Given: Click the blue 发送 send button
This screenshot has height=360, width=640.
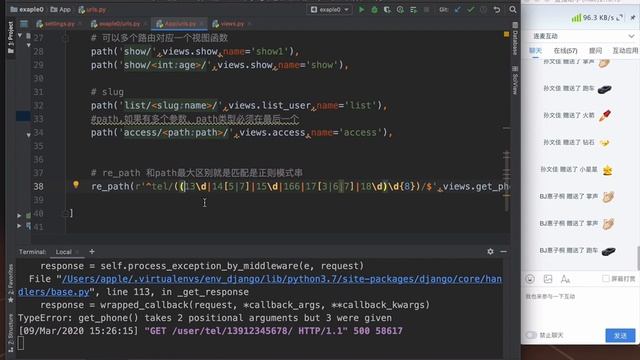Looking at the screenshot, I should pos(620,335).
